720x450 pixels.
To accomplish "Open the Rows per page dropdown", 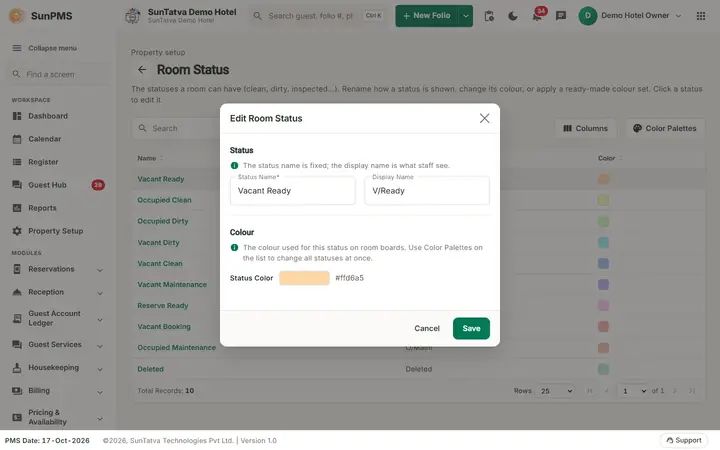I will (556, 391).
